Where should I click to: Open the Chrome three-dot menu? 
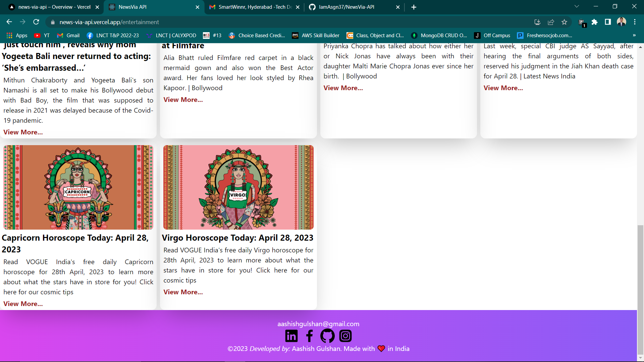tap(635, 22)
